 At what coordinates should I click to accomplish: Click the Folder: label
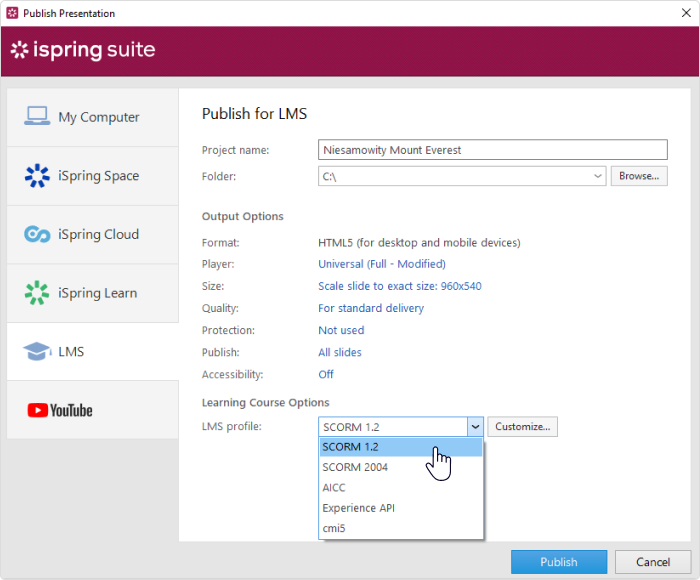(219, 176)
